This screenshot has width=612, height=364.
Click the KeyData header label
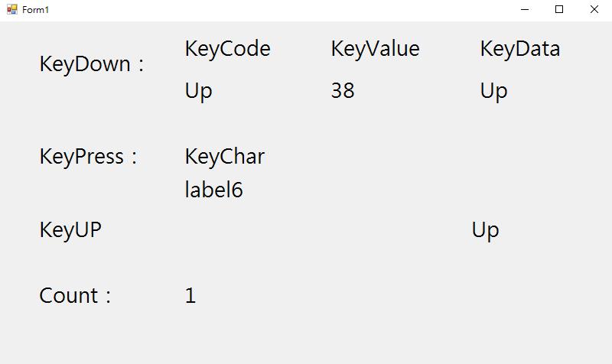[519, 49]
